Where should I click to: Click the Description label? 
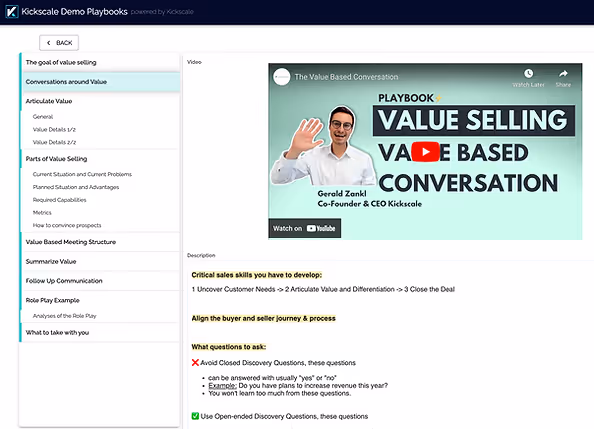[x=201, y=255]
